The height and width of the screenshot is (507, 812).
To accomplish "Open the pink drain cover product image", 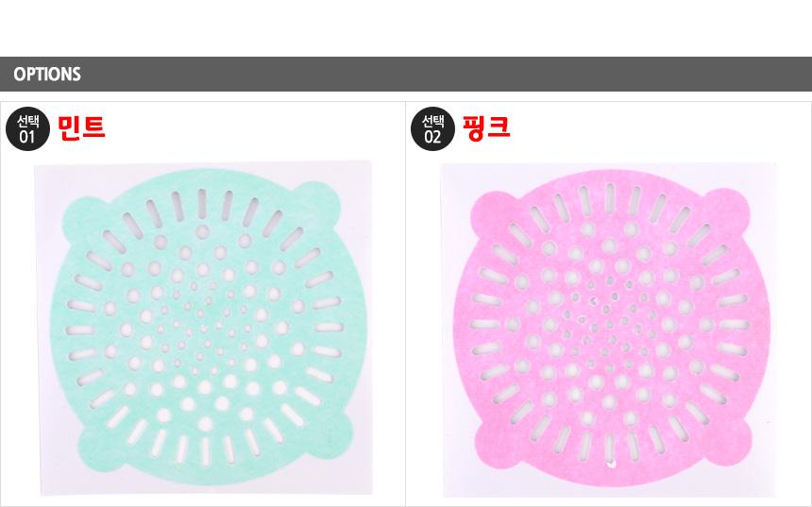I will pyautogui.click(x=610, y=330).
